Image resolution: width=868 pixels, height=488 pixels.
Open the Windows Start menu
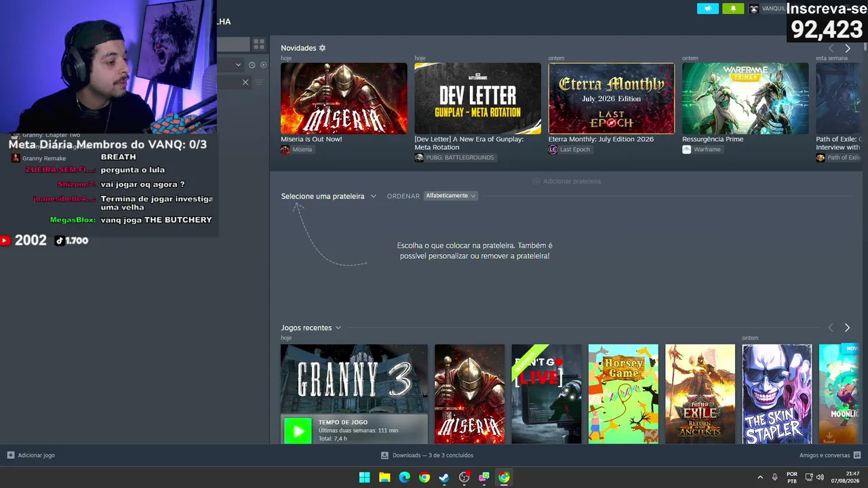coord(364,477)
